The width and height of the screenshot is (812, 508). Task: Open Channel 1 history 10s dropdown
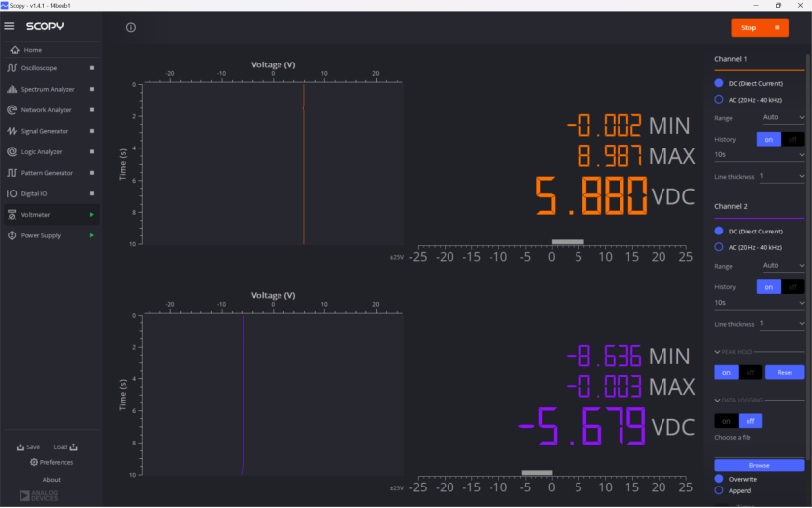point(759,154)
